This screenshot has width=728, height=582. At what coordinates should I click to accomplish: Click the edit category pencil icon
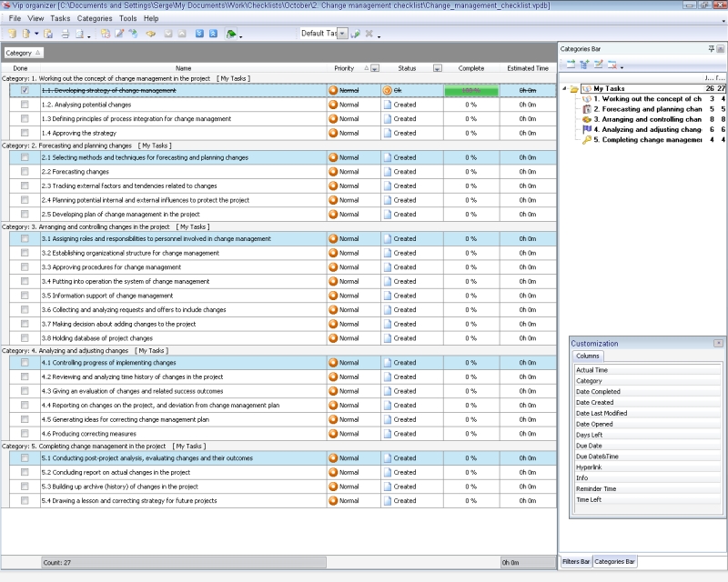(x=598, y=65)
